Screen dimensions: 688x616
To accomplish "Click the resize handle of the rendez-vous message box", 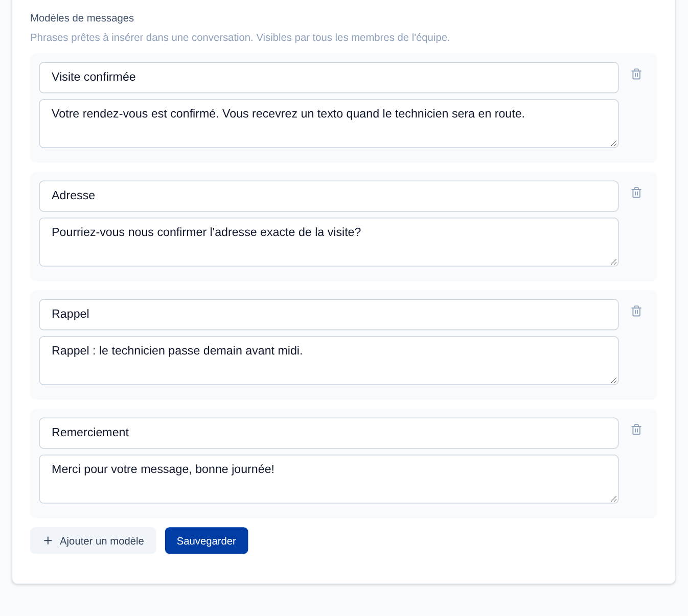I will [614, 144].
